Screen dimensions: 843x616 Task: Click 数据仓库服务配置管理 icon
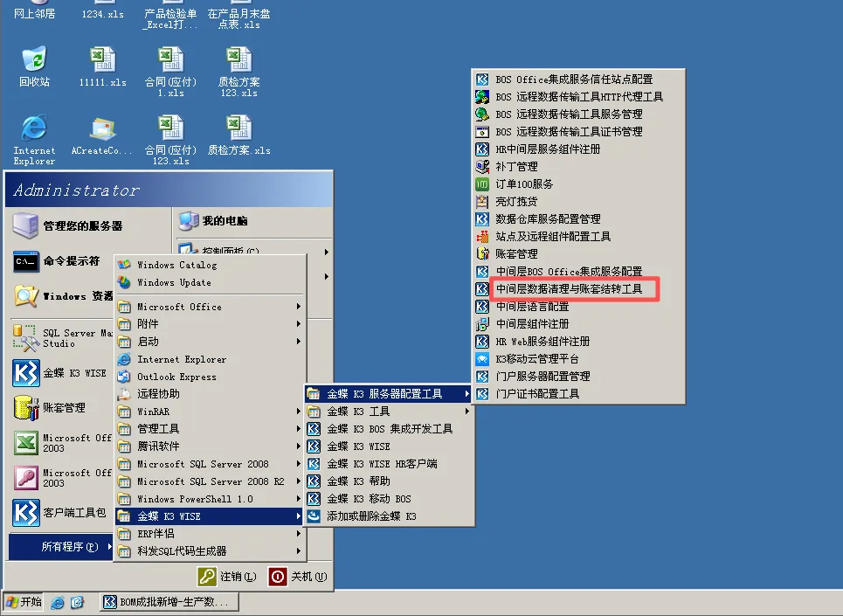482,219
